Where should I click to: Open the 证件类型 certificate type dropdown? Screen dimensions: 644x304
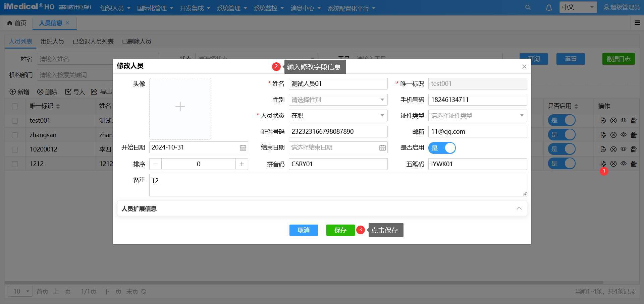point(522,115)
